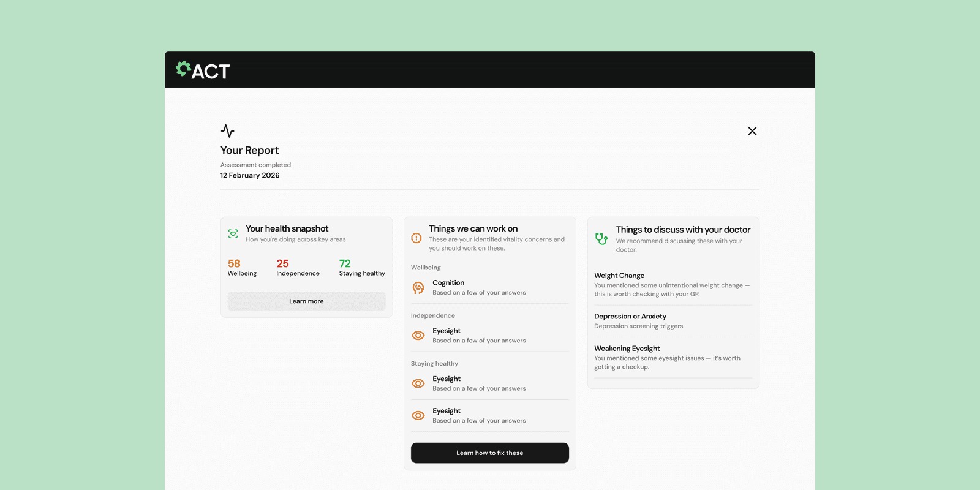Screen dimensions: 980x490
Task: Open the Weight Change item
Action: pos(673,285)
